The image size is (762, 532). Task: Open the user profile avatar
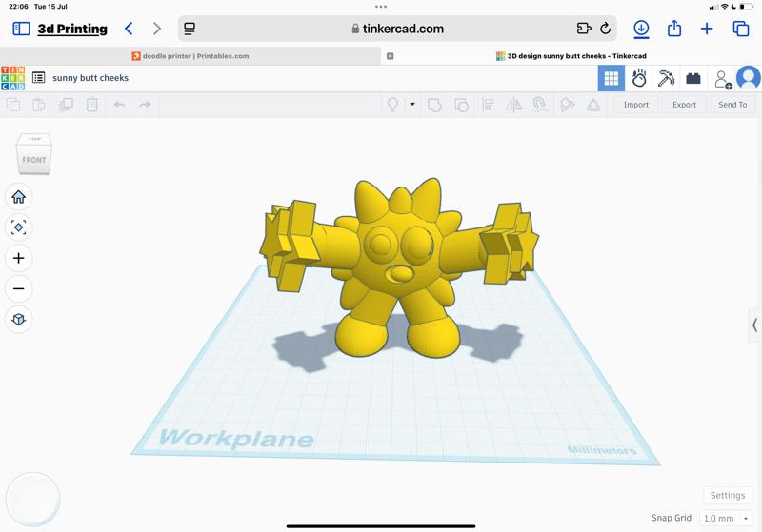[x=749, y=78]
